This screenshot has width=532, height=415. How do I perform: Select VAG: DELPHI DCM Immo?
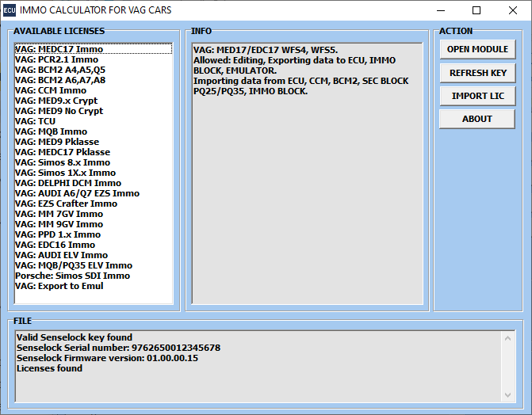68,183
